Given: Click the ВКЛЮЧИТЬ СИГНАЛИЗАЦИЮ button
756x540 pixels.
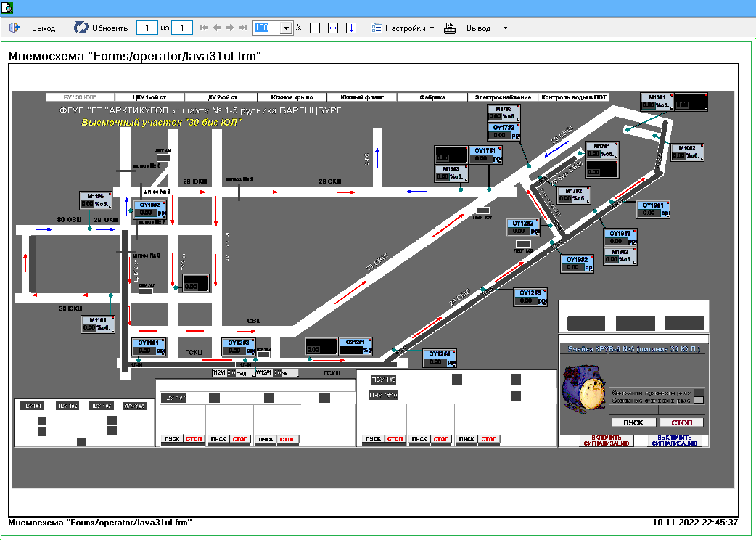Looking at the screenshot, I should pyautogui.click(x=607, y=441).
